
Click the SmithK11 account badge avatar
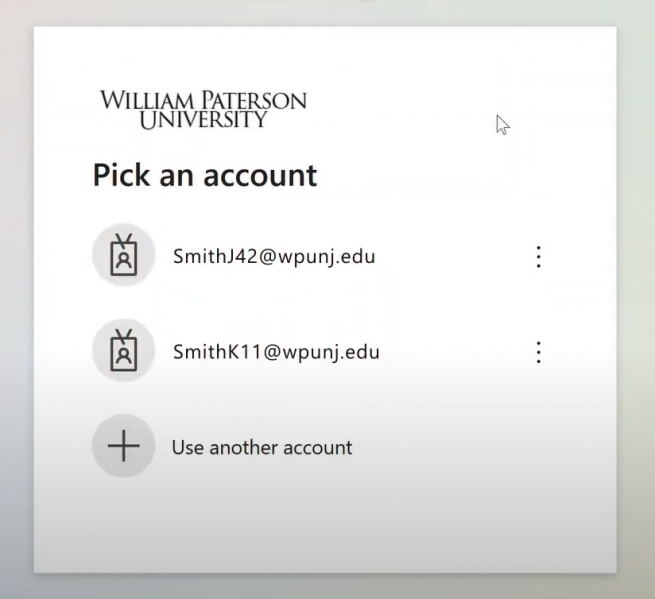point(124,351)
